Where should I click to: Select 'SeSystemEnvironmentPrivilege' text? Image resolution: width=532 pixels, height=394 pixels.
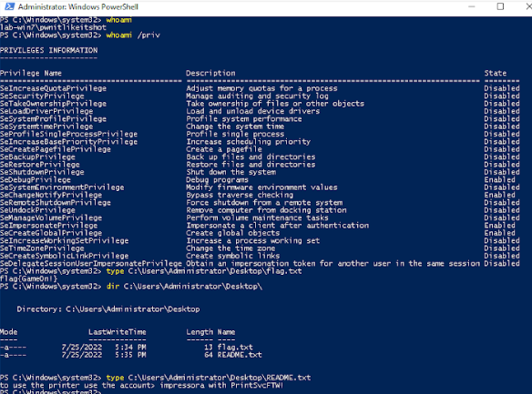click(62, 187)
